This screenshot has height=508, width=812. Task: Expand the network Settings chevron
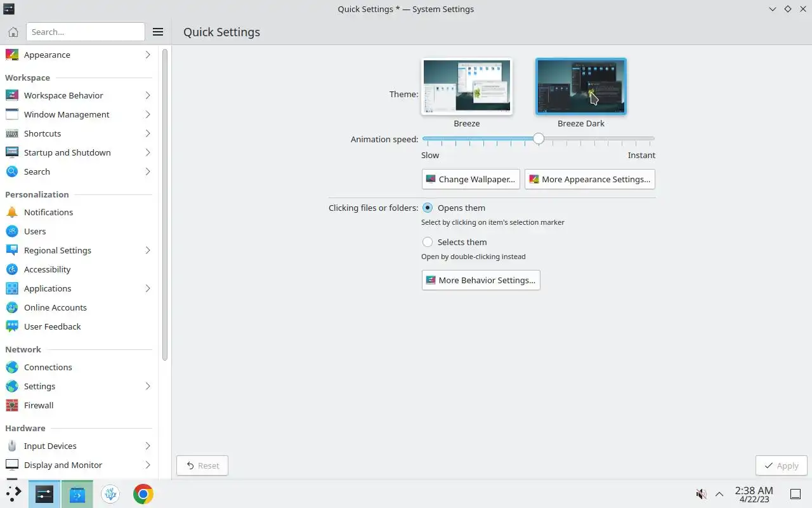[x=148, y=386]
